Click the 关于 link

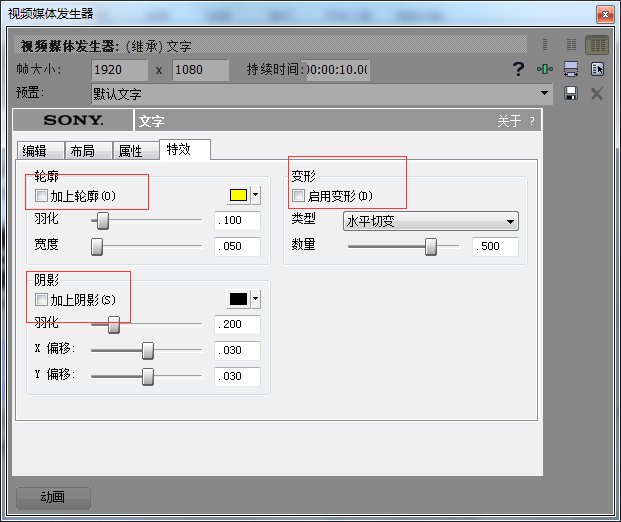[x=509, y=121]
